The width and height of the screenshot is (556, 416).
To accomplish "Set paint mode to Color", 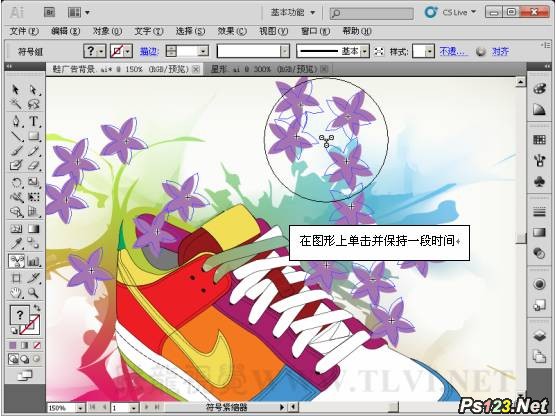I will [x=13, y=345].
